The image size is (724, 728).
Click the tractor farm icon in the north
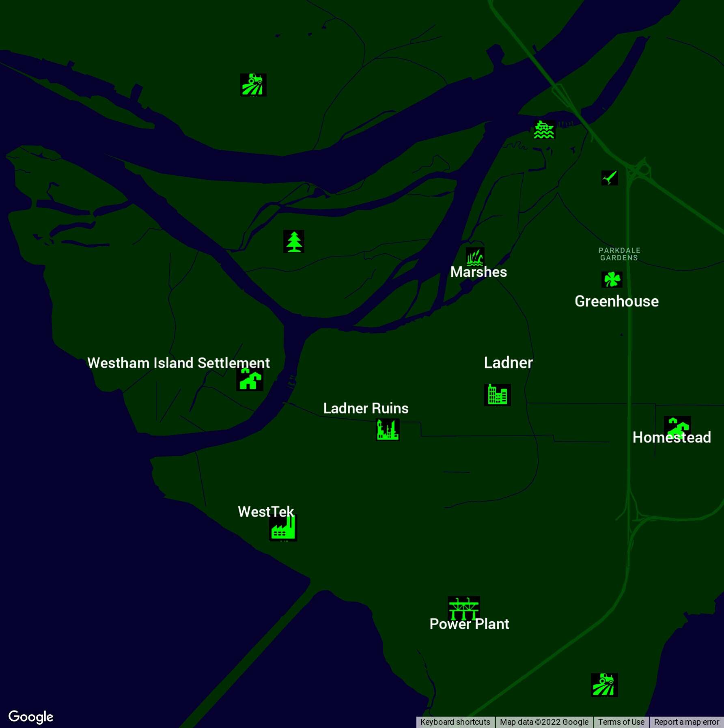click(x=253, y=85)
